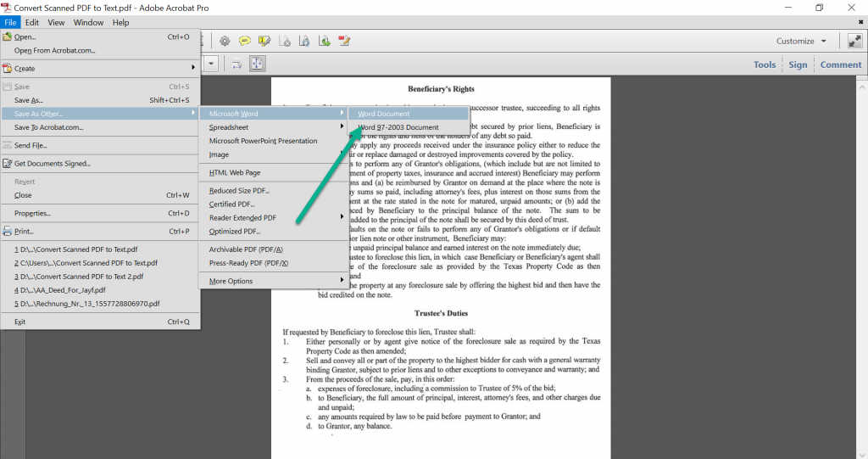Expand the More Options submenu arrow

[x=342, y=280]
